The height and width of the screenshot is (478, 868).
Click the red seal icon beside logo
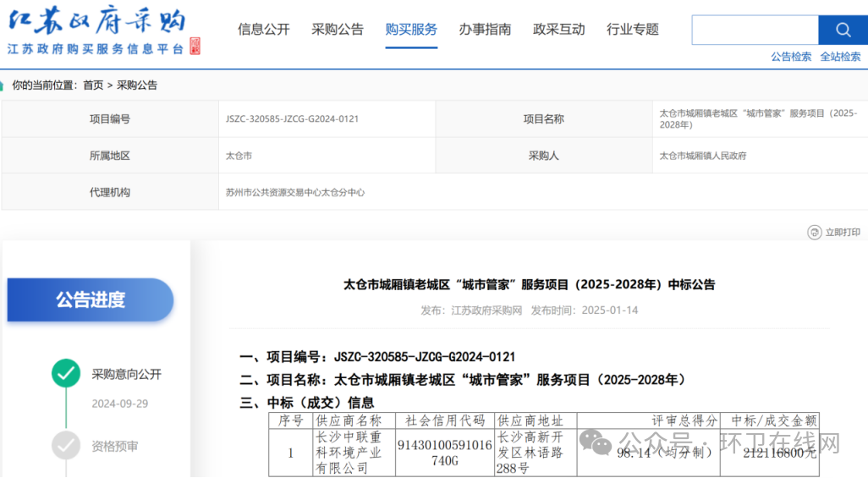[x=195, y=46]
